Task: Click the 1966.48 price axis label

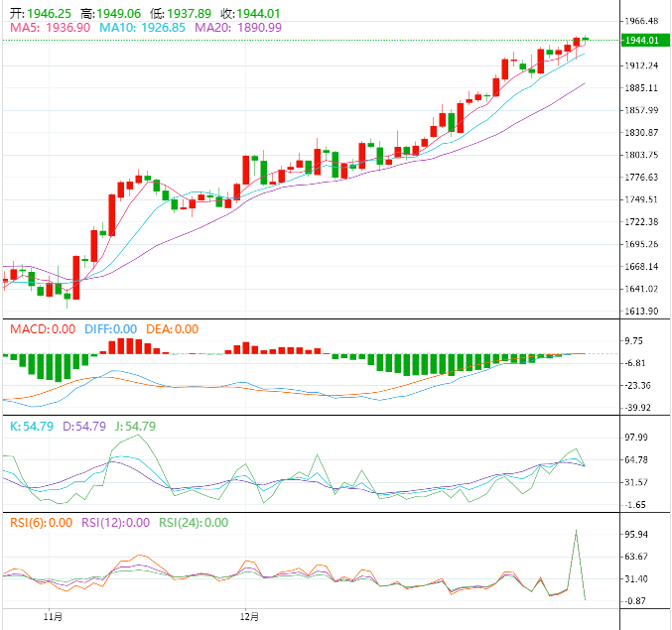Action: point(641,21)
